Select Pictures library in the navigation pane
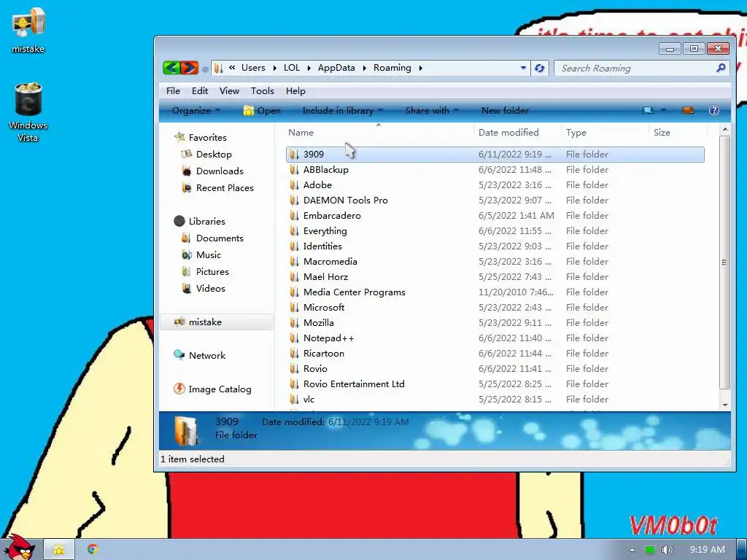This screenshot has width=747, height=560. (212, 272)
